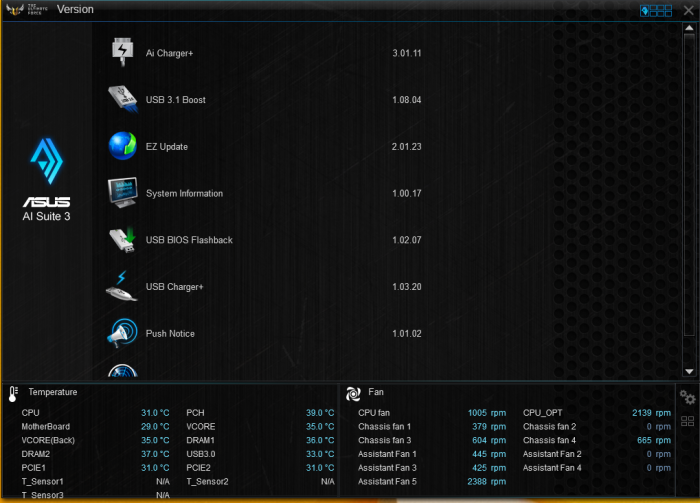
Task: Select the Ai Charger+ label
Action: [x=169, y=53]
